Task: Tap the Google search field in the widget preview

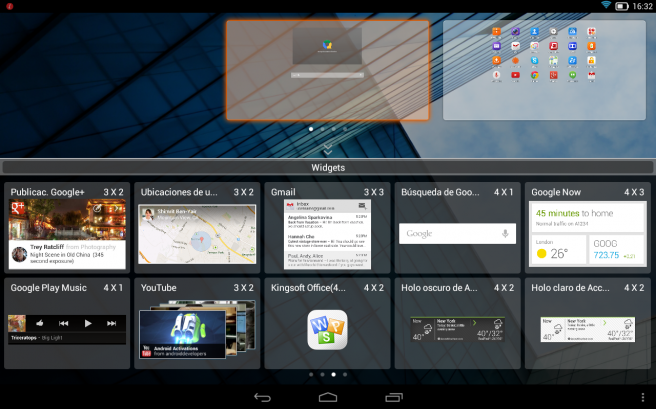Action: [x=457, y=233]
